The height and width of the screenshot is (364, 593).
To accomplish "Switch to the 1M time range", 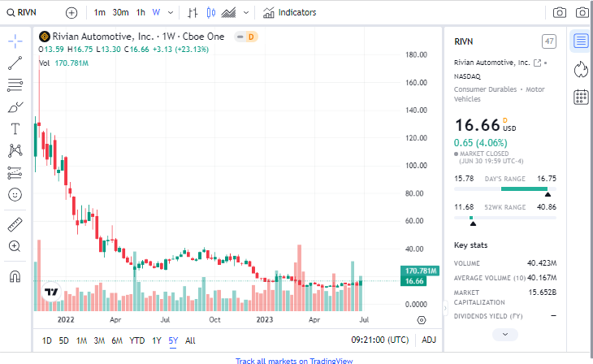I will pos(81,340).
